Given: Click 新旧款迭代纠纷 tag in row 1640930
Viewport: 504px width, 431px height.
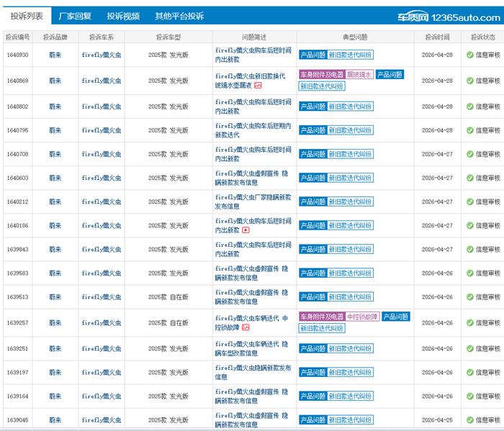Looking at the screenshot, I should click(351, 54).
